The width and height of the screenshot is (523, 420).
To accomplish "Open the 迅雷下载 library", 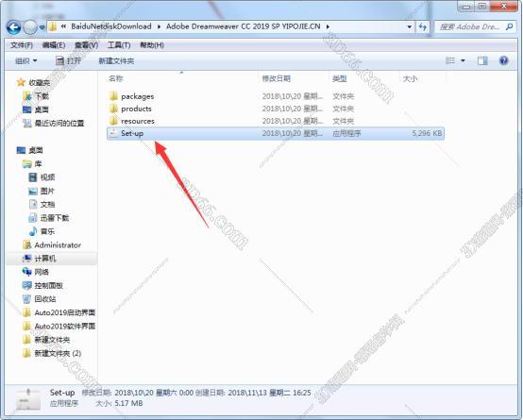I will click(x=55, y=218).
